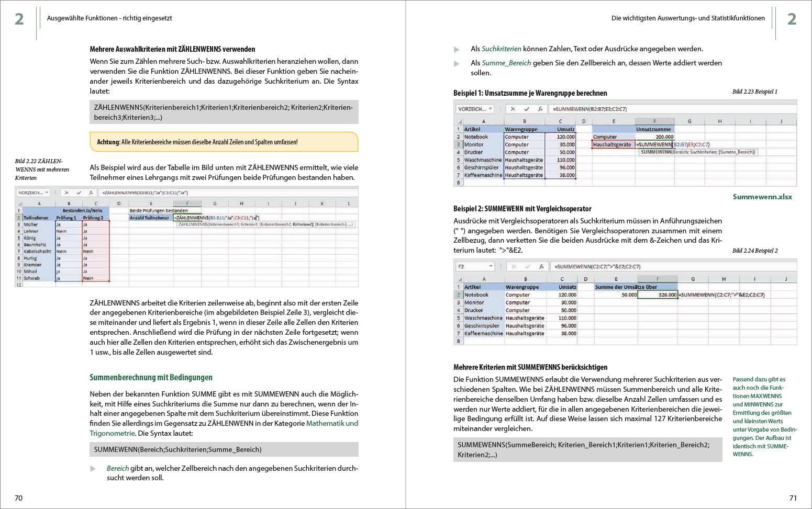Select cell F2 in the Beispiel 2 worksheet
Image resolution: width=812 pixels, height=509 pixels.
658,295
